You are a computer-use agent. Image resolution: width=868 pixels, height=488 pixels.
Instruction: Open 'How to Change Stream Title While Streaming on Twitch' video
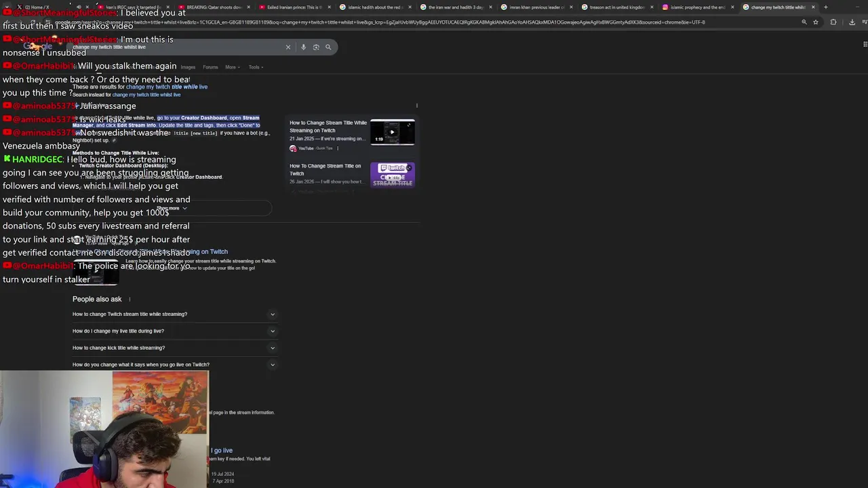tap(328, 127)
